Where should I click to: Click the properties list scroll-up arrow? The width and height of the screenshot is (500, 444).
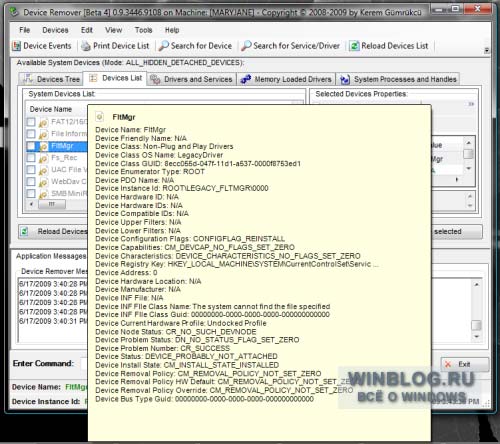469,143
